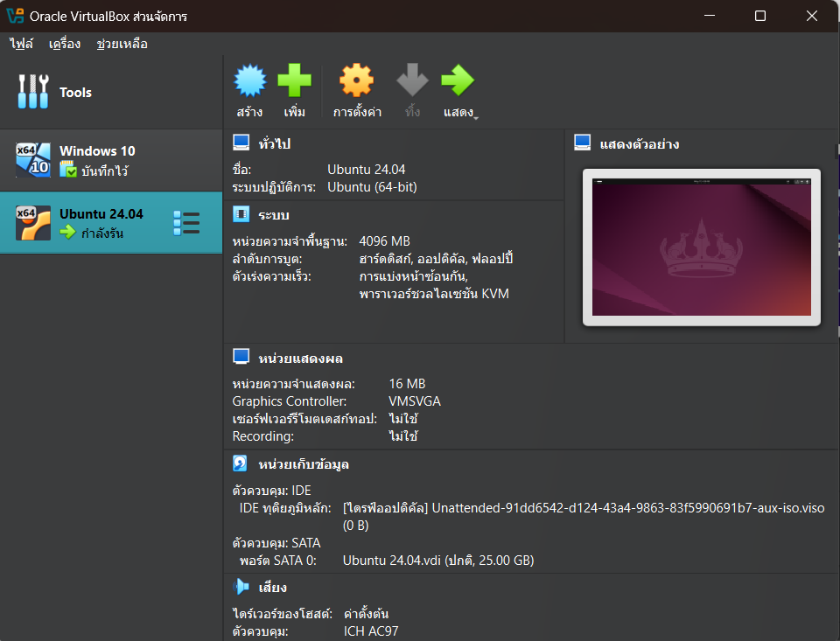840x641 pixels.
Task: Click the ระบบ (System) chip icon
Action: coord(241,214)
